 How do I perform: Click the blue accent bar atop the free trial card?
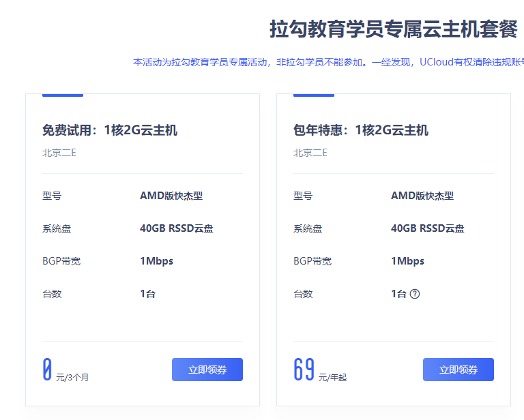click(x=63, y=95)
